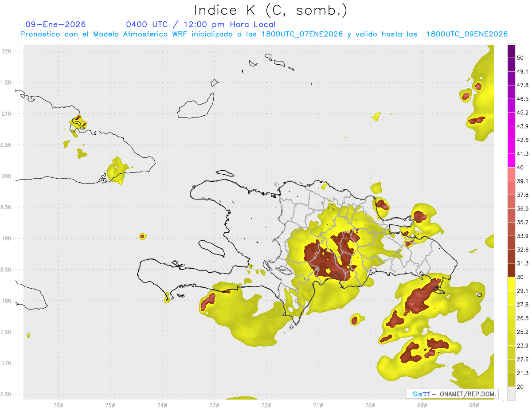Image resolution: width=532 pixels, height=411 pixels.
Task: Select the "75W" longitude label
Action: coord(110,404)
